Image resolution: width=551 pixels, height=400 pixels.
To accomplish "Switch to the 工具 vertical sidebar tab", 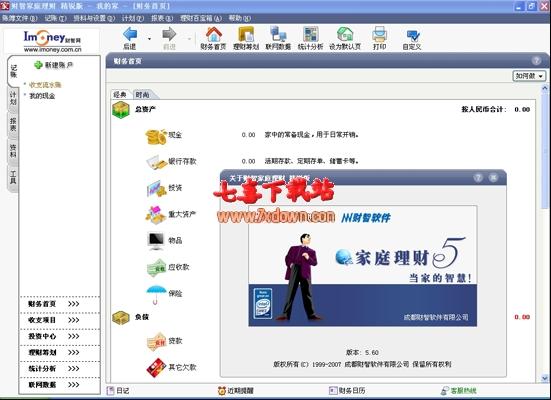I will pyautogui.click(x=13, y=178).
